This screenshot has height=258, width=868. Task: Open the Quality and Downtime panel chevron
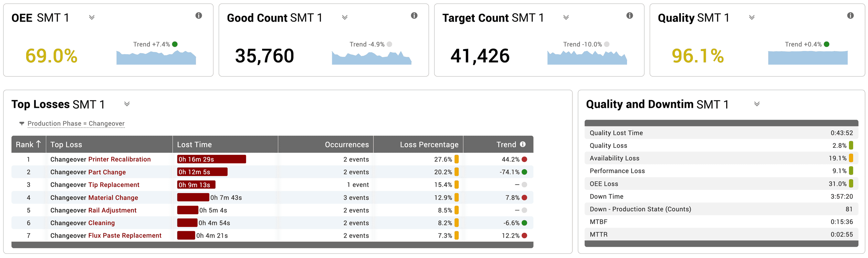757,104
